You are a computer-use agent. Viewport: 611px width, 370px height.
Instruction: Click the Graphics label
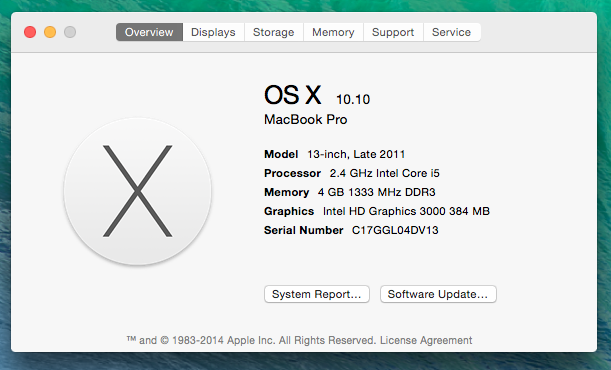[289, 211]
